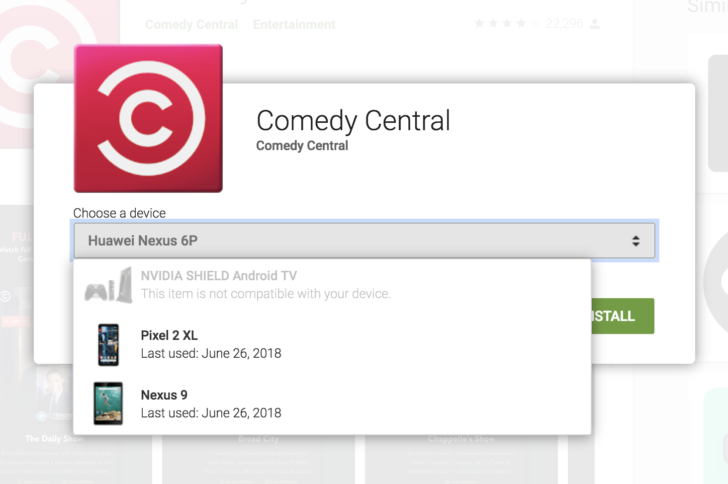Image resolution: width=728 pixels, height=484 pixels.
Task: Click the 'Choose a device' label
Action: tap(119, 213)
